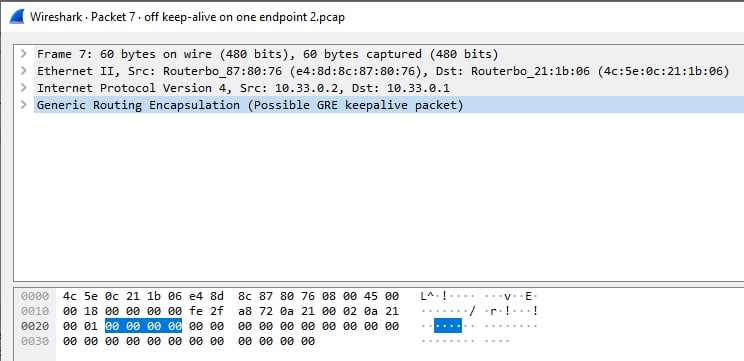Click the window title 'Packet 7' text
744x361 pixels.
[x=113, y=18]
